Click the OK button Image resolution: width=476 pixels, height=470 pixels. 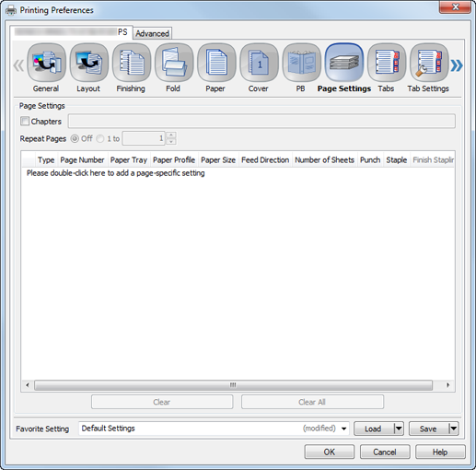(330, 452)
